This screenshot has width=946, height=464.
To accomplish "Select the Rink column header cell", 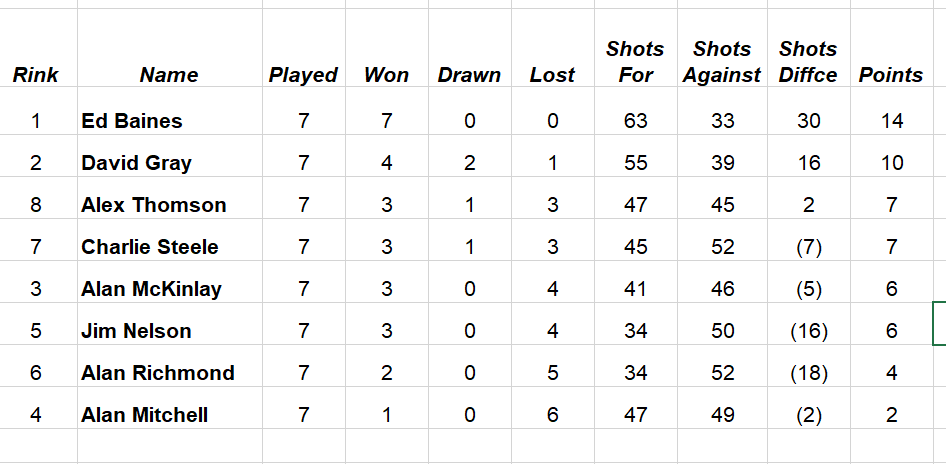I will pyautogui.click(x=36, y=75).
